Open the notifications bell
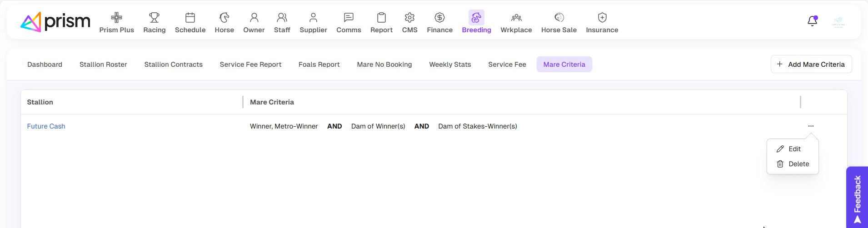Image resolution: width=868 pixels, height=228 pixels. [812, 21]
